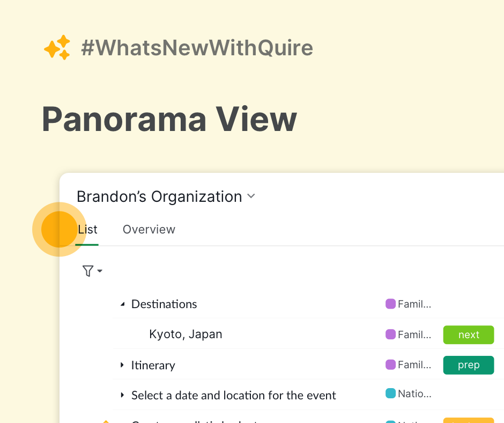Click purple project swatch beside Kyoto, Japan
This screenshot has height=423, width=504.
point(390,334)
